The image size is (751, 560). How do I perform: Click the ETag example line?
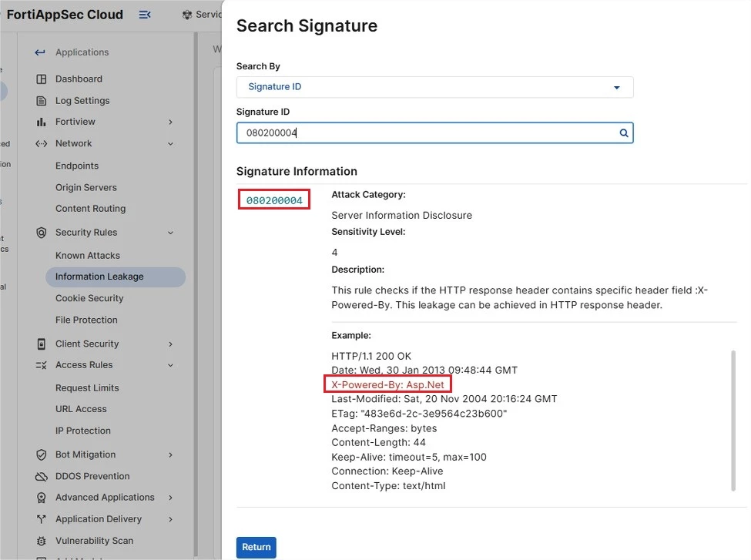click(x=419, y=414)
